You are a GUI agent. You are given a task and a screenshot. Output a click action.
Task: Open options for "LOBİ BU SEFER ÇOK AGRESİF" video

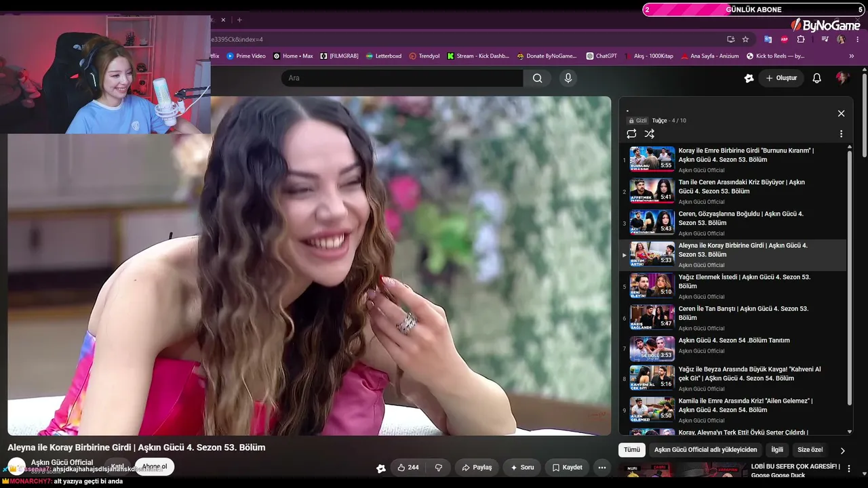[x=848, y=469]
